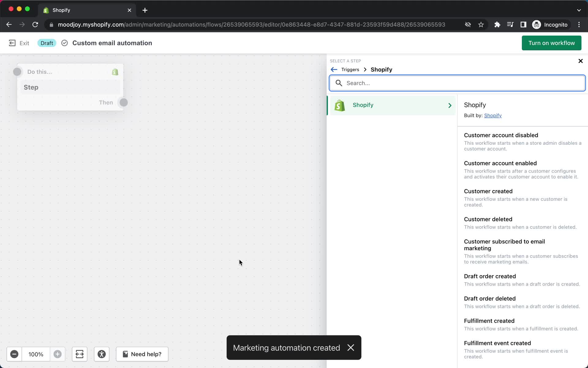The width and height of the screenshot is (588, 368).
Task: Select Draft order created trigger
Action: tap(523, 280)
